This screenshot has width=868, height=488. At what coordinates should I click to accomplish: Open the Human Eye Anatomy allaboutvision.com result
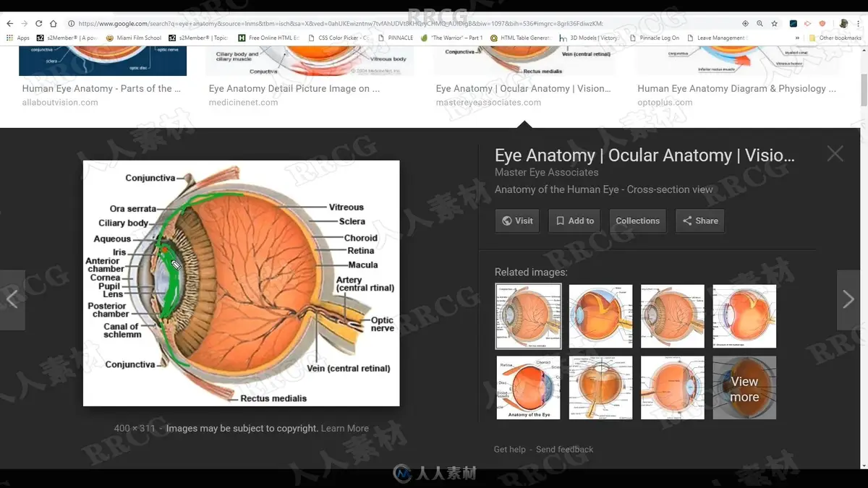(x=101, y=88)
